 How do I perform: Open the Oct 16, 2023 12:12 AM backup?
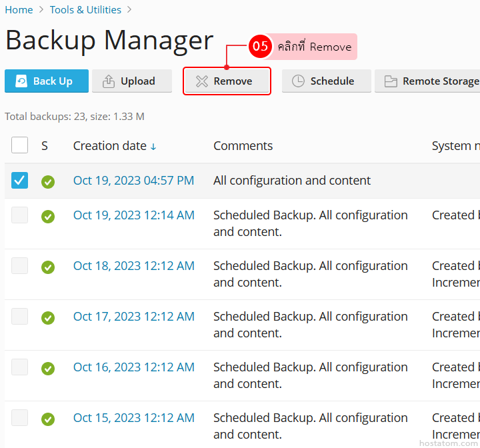[133, 367]
